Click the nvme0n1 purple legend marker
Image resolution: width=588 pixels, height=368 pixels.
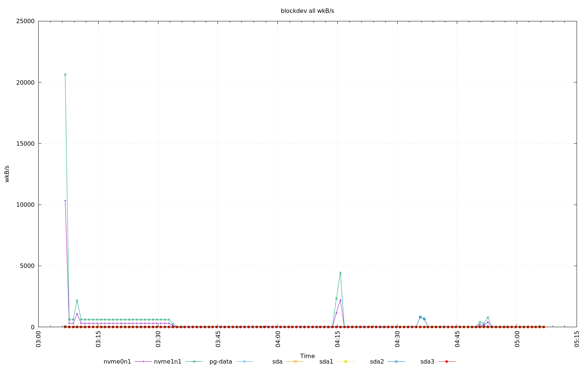tap(143, 362)
